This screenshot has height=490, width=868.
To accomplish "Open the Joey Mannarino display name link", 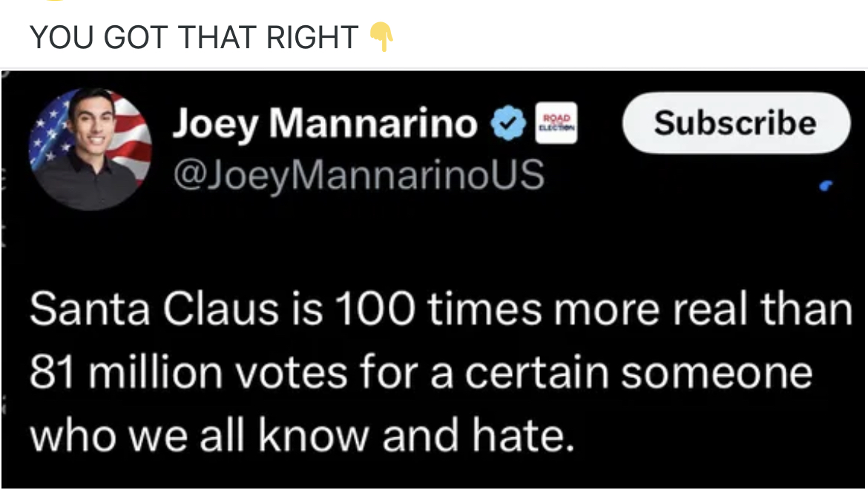I will tap(325, 125).
